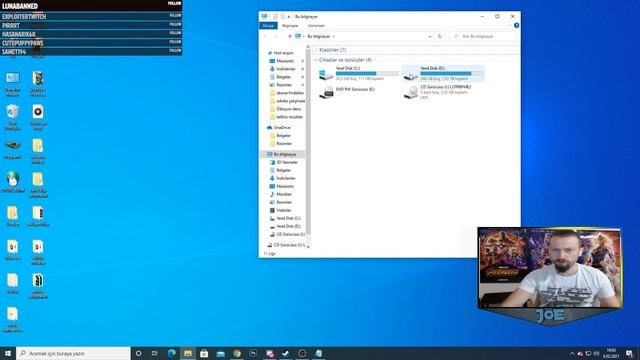Viewport: 640px width, 360px height.
Task: Open the Windows Start menu
Action: click(x=8, y=353)
